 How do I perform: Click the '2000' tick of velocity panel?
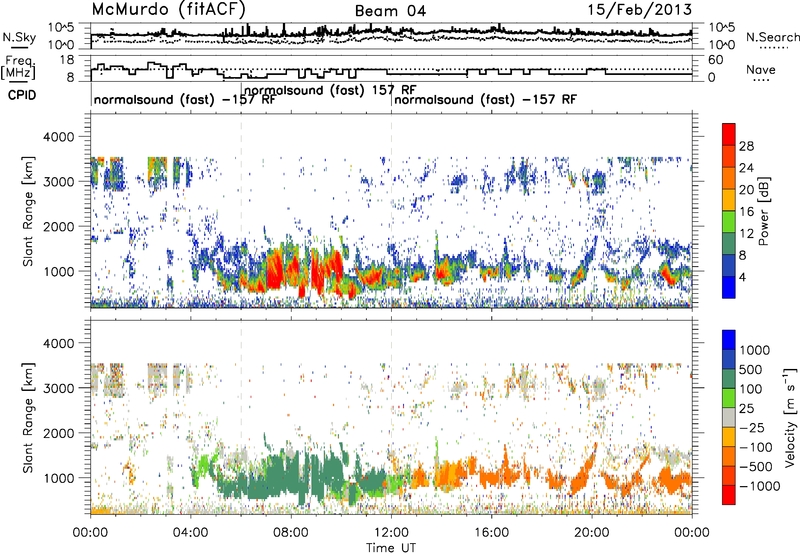coord(60,433)
